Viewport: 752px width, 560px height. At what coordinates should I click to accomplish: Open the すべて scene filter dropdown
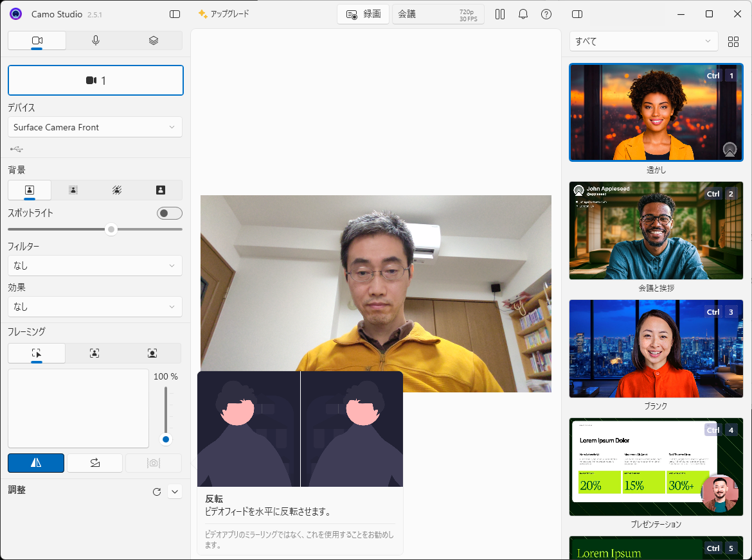click(643, 41)
